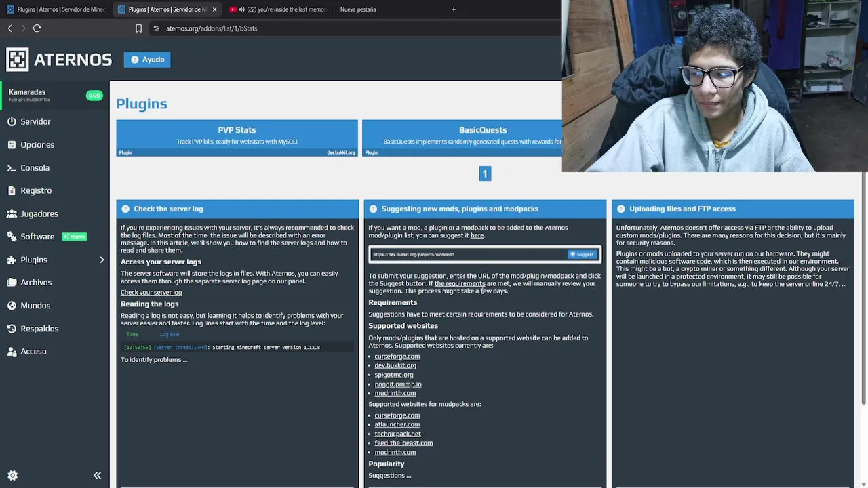Open the requirements link
The width and height of the screenshot is (868, 488).
click(x=460, y=283)
